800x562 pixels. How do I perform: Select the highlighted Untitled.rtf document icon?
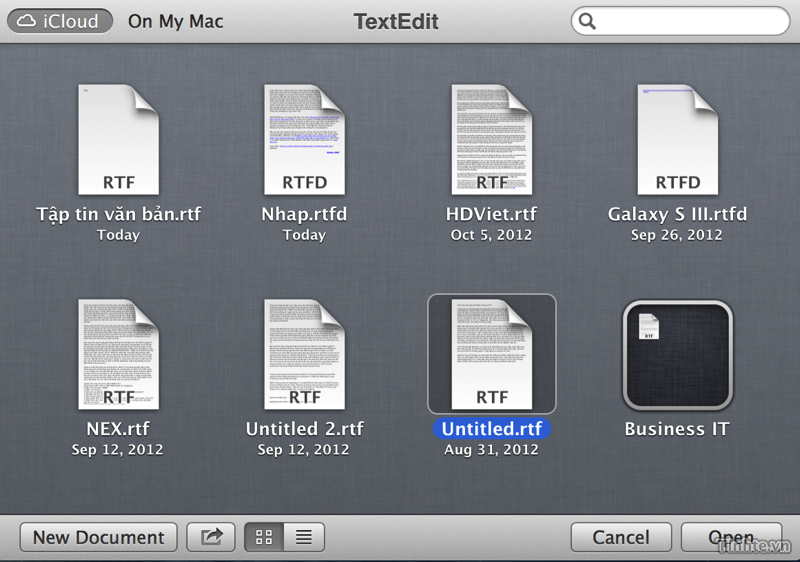(491, 354)
